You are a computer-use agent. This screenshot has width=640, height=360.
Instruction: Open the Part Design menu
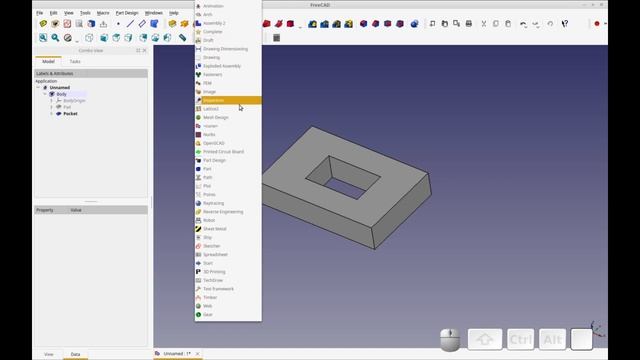(127, 13)
